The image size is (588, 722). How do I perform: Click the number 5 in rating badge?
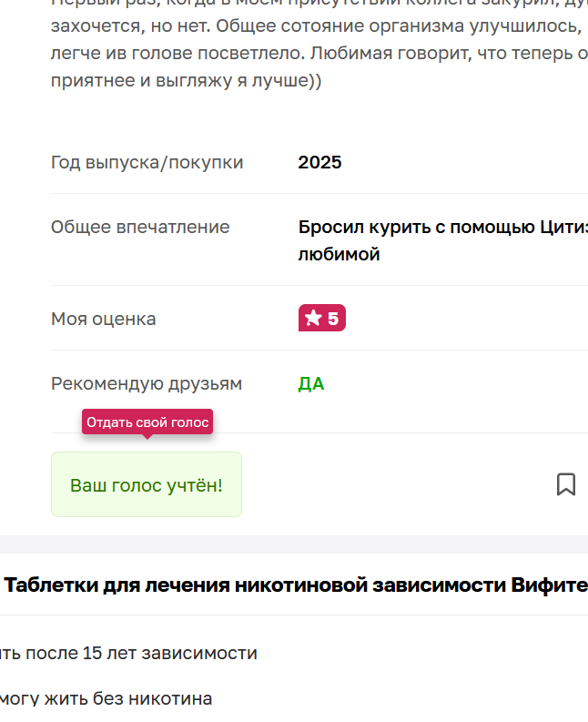333,319
